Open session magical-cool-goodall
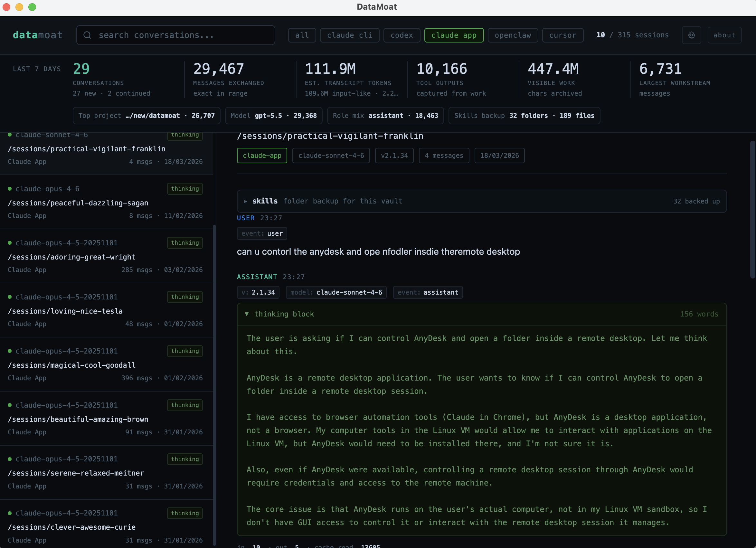This screenshot has width=756, height=548. 107,364
